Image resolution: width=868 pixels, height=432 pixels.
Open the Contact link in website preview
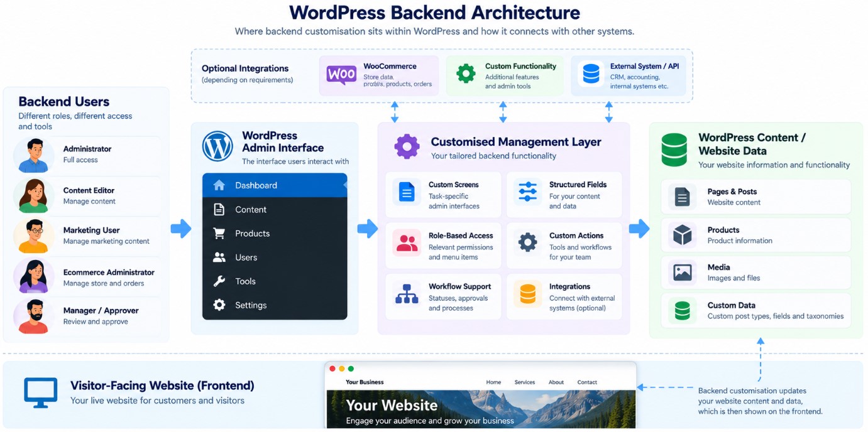point(587,382)
